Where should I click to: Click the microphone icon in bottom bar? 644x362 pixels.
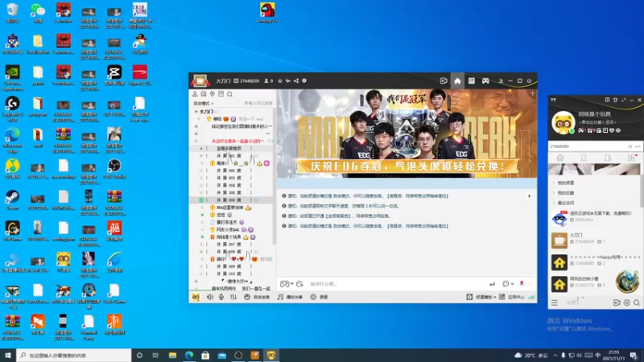point(221,297)
